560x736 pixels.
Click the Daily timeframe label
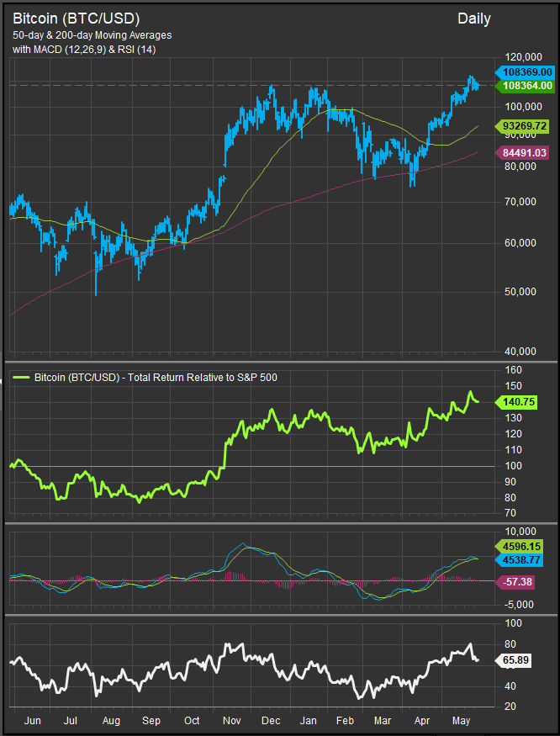point(474,19)
